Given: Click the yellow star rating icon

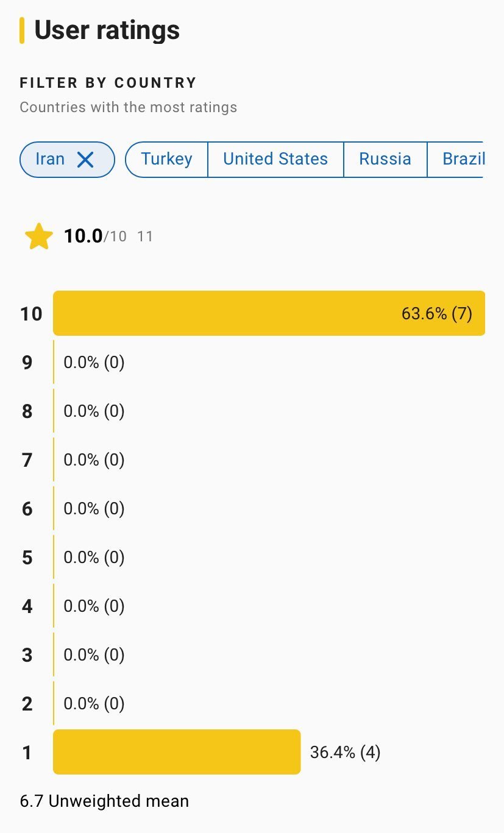Looking at the screenshot, I should pos(38,236).
